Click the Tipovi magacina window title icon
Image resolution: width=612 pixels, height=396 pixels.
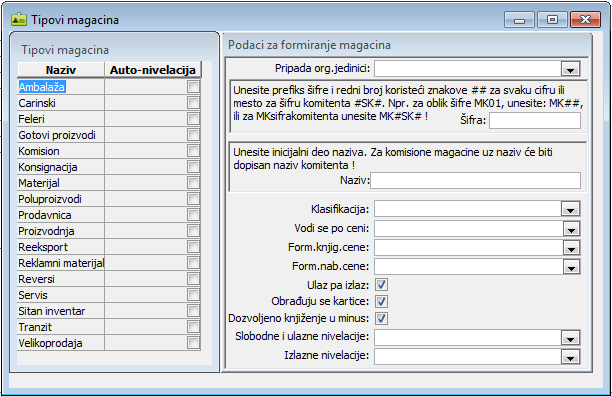pos(19,20)
